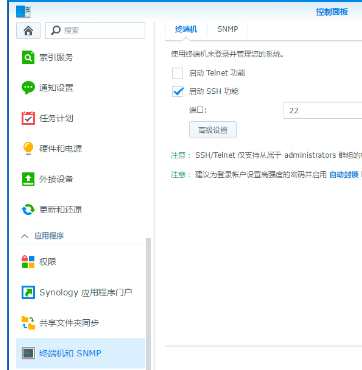Open 外接设备 via upload icon
This screenshot has width=362, height=370.
coord(28,179)
